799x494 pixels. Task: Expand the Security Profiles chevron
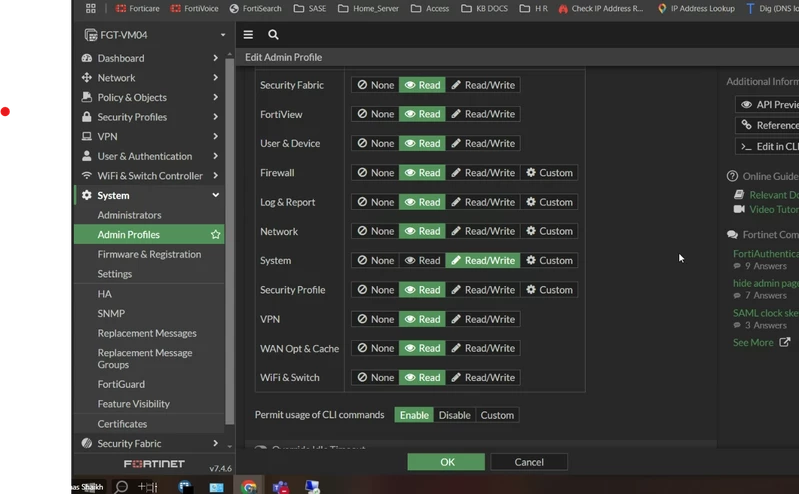(x=216, y=117)
